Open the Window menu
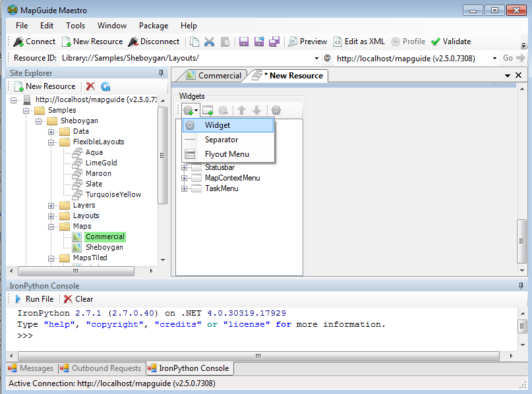The height and width of the screenshot is (394, 532). [x=112, y=26]
